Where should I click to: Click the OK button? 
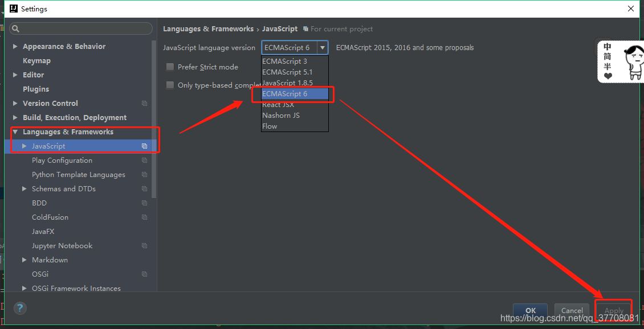click(530, 311)
